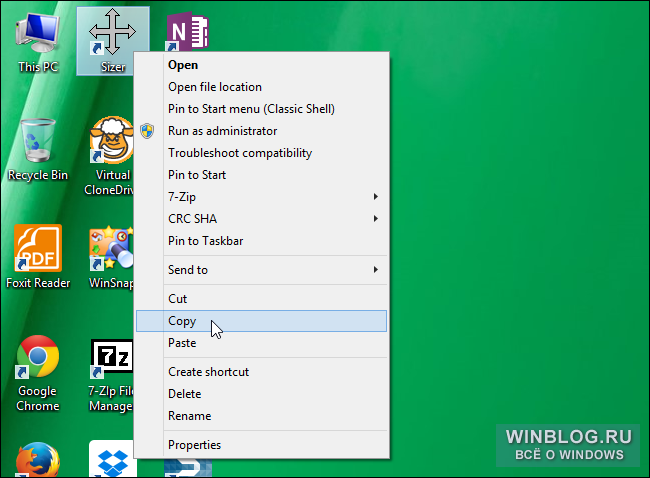Select Pin to Start menu (Classic Shell)

262,109
